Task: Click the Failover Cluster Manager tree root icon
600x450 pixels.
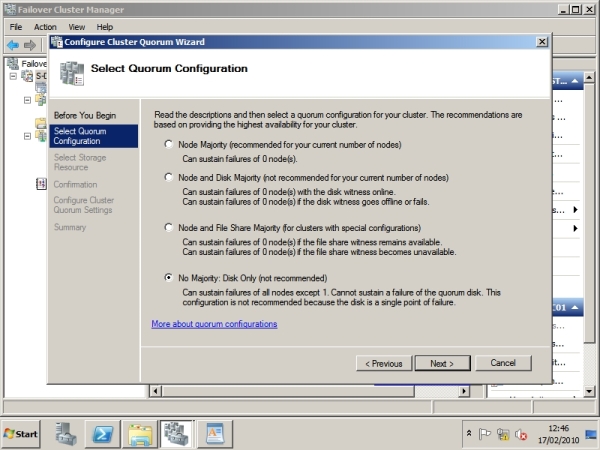Action: click(x=13, y=64)
